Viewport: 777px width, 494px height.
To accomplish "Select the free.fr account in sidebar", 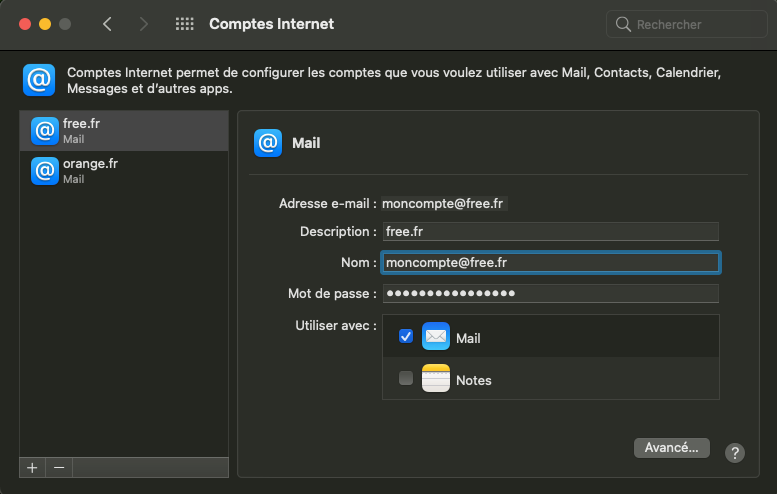I will tap(124, 130).
